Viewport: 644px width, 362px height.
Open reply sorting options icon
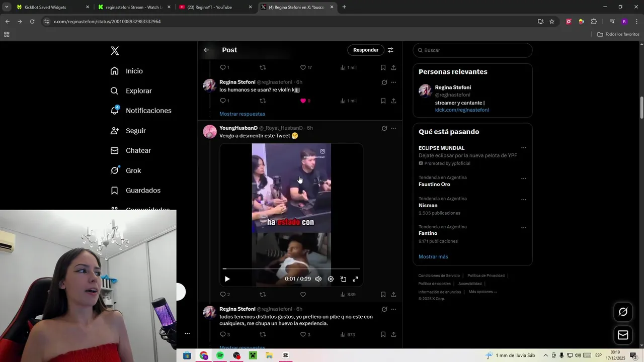click(390, 50)
